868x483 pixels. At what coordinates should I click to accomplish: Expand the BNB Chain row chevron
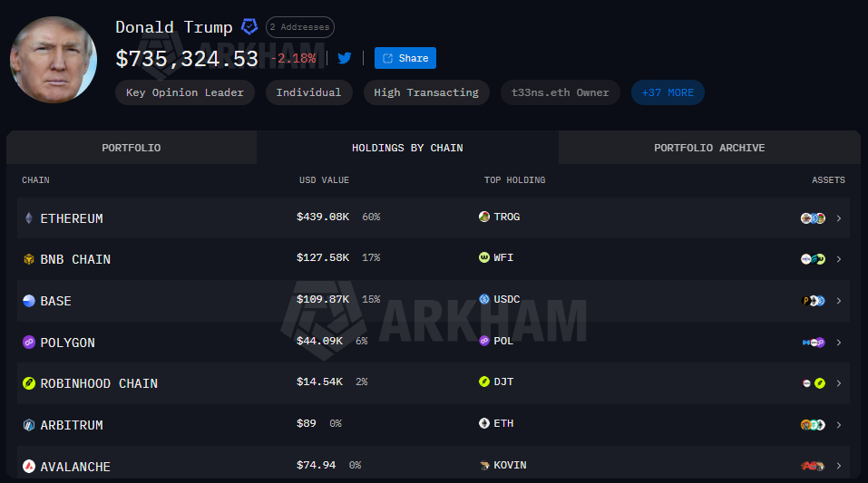839,259
